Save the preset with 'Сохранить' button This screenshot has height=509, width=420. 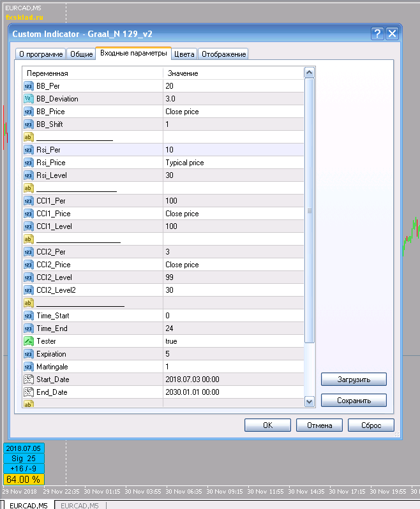(x=354, y=401)
